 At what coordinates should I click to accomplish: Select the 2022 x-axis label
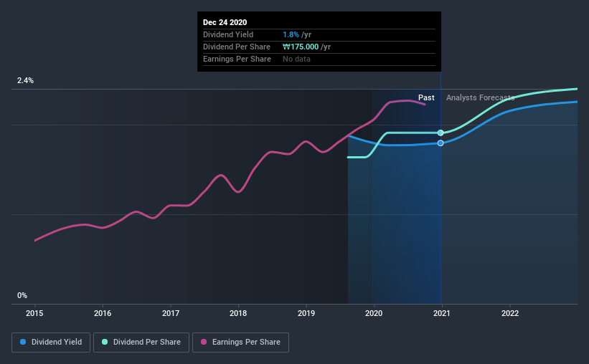click(510, 313)
